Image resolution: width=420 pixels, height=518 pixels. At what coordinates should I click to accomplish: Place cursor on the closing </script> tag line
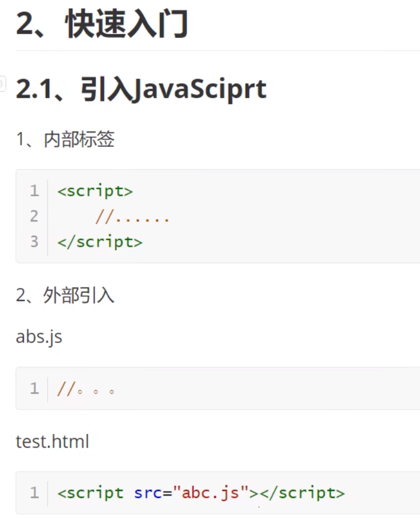[x=100, y=242]
